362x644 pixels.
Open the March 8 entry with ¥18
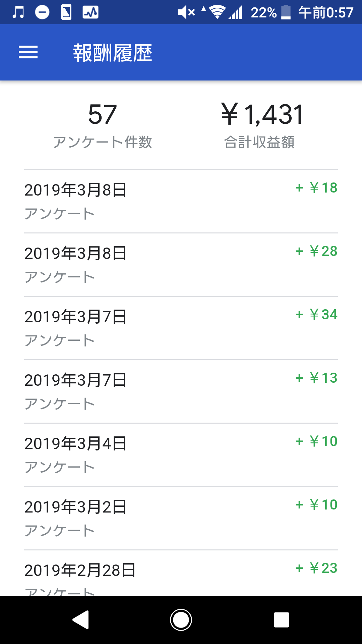pos(181,201)
